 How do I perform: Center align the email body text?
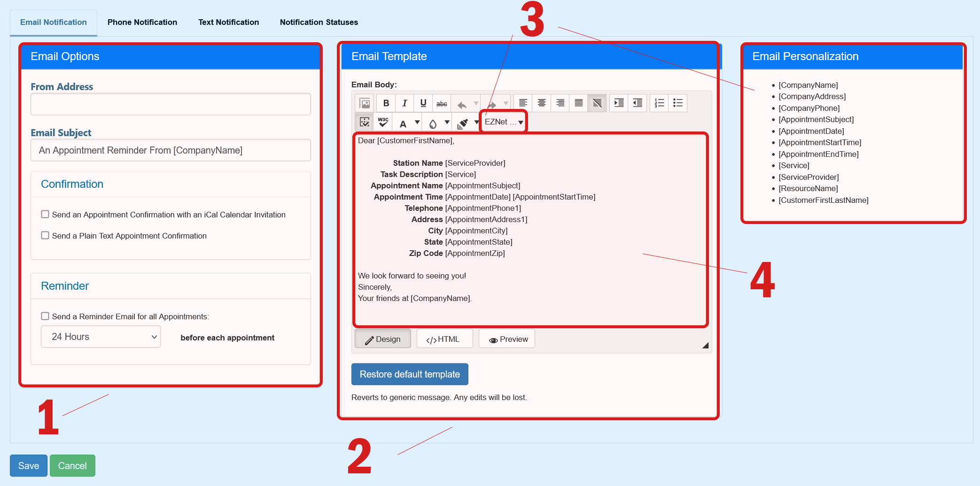[541, 103]
